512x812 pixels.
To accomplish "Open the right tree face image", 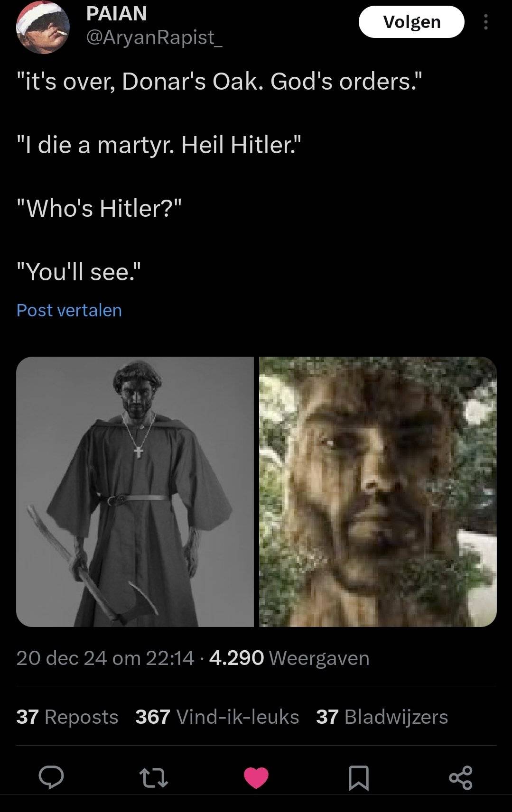I will coord(378,492).
